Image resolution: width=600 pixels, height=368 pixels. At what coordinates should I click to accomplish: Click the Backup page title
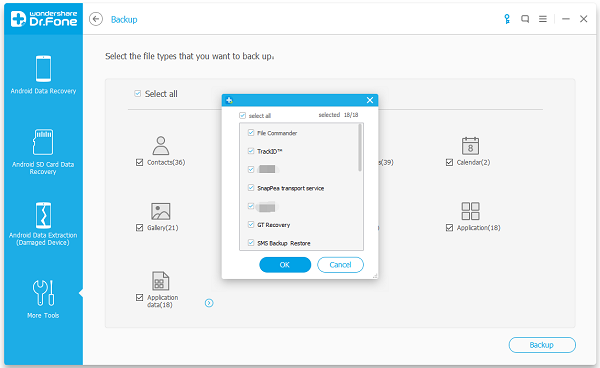click(x=124, y=20)
